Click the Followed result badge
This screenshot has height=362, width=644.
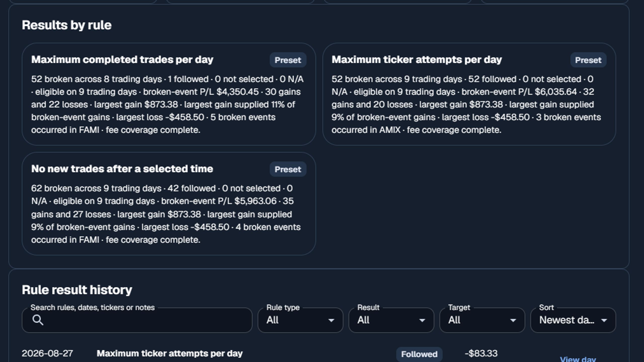(x=419, y=354)
